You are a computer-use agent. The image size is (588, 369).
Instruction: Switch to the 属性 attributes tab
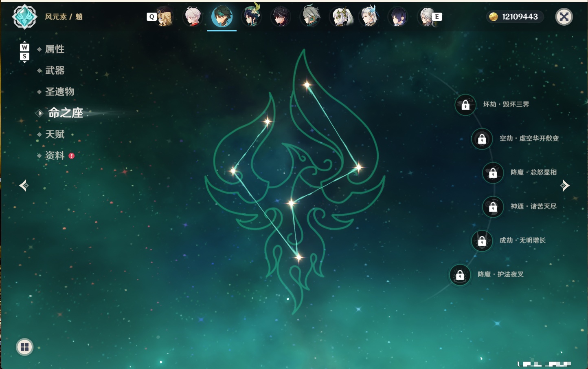pos(55,49)
